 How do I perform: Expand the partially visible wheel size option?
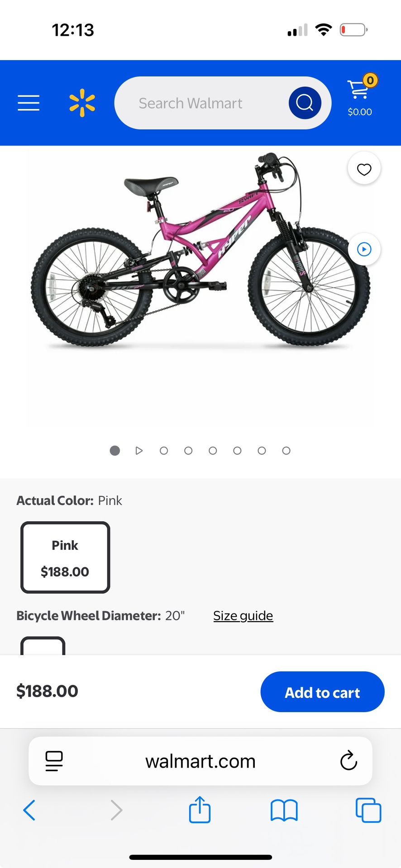43,647
